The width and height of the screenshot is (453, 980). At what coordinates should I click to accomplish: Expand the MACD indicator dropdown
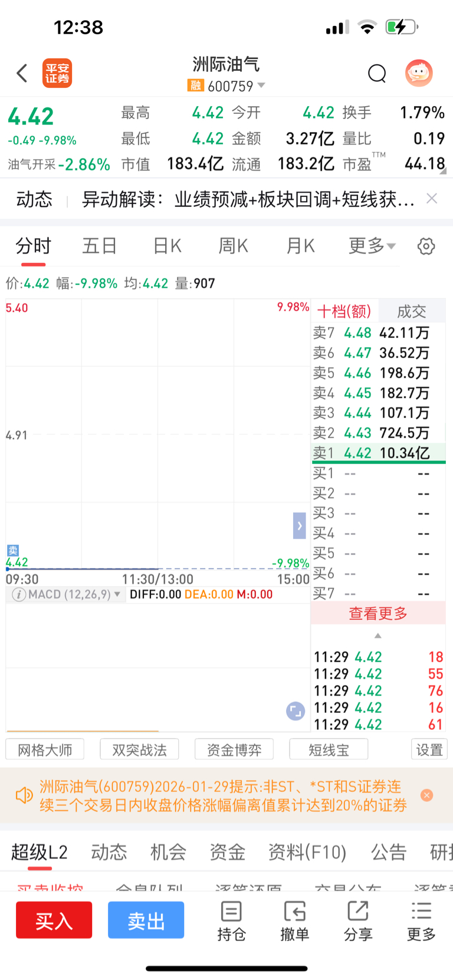point(117,594)
